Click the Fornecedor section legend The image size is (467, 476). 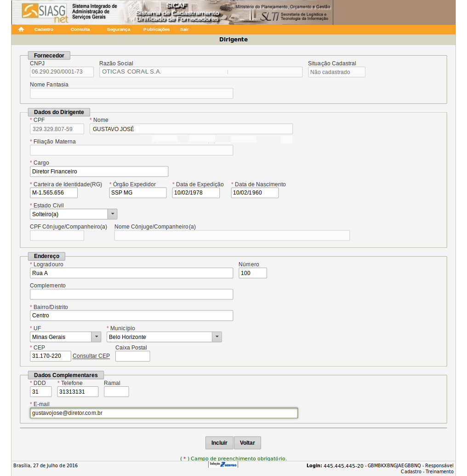click(x=49, y=56)
